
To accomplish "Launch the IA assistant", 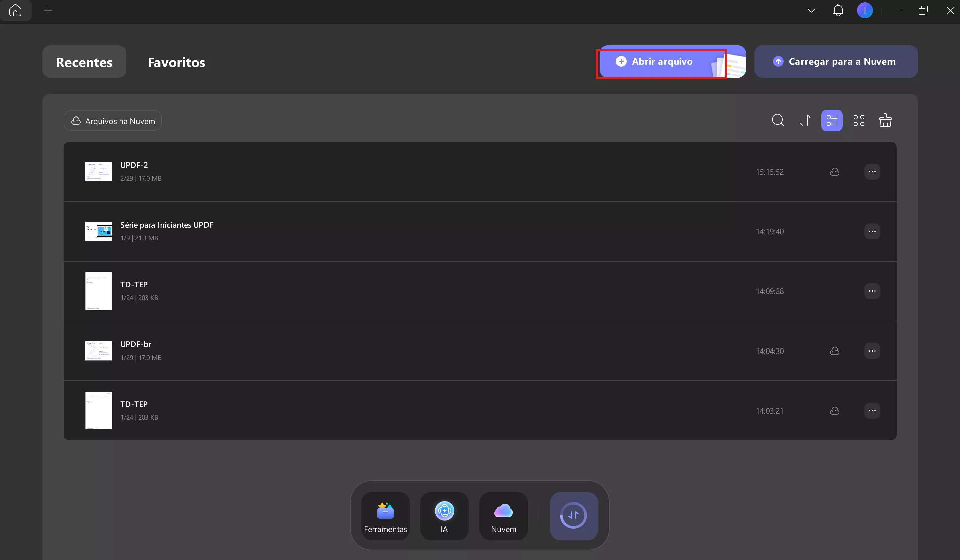I will pos(444,516).
